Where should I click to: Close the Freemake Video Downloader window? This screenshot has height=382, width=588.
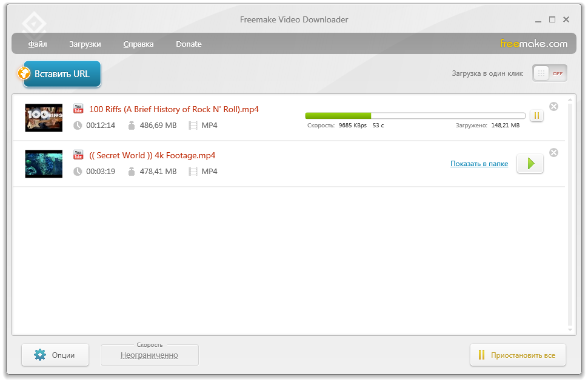pos(566,19)
